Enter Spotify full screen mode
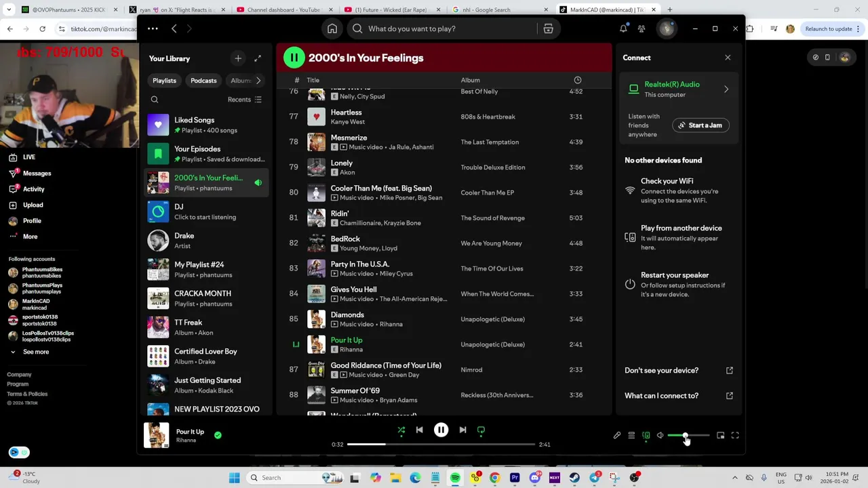This screenshot has height=488, width=868. (x=735, y=435)
